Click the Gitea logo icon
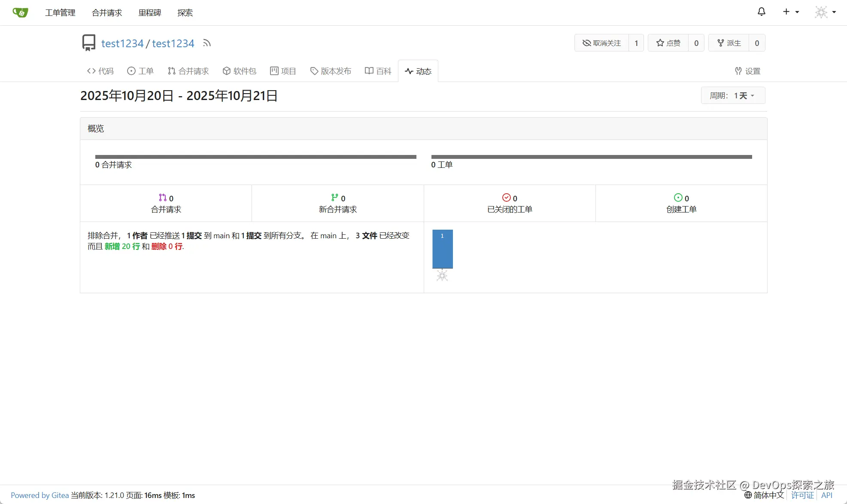The height and width of the screenshot is (504, 847). click(20, 12)
